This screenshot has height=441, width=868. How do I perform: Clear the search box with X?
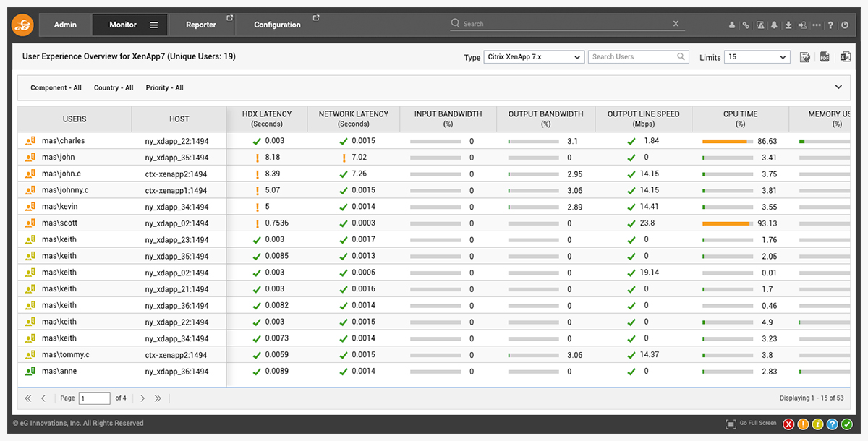676,24
